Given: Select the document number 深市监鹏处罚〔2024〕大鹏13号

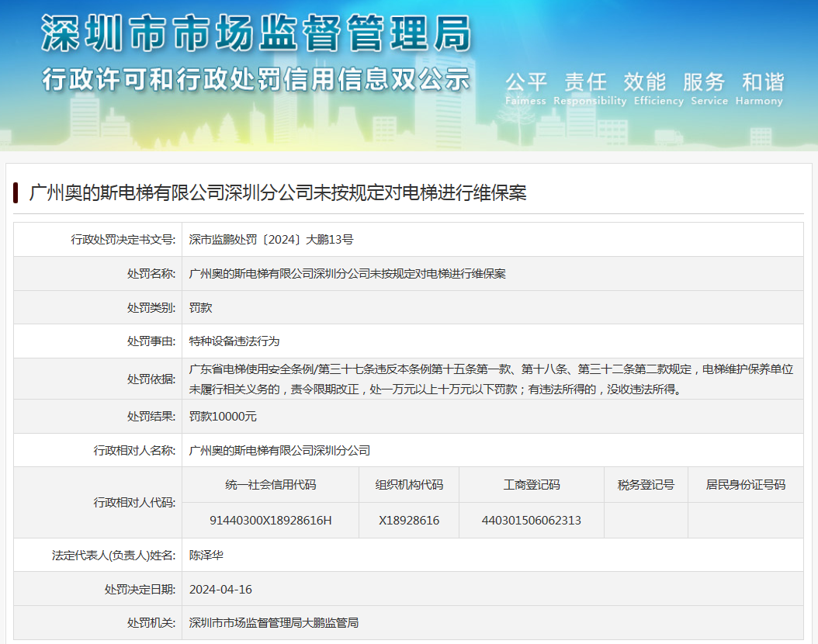Looking at the screenshot, I should [x=272, y=240].
